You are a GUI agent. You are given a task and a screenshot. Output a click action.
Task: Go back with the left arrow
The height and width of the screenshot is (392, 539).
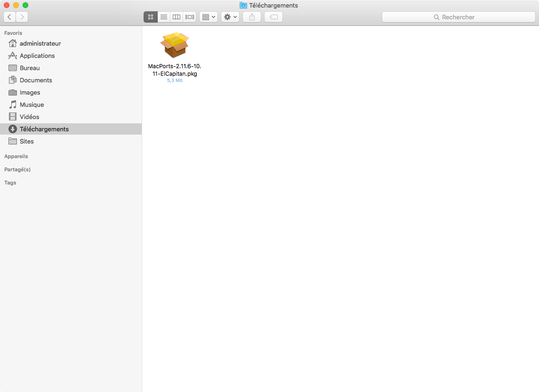pyautogui.click(x=10, y=17)
